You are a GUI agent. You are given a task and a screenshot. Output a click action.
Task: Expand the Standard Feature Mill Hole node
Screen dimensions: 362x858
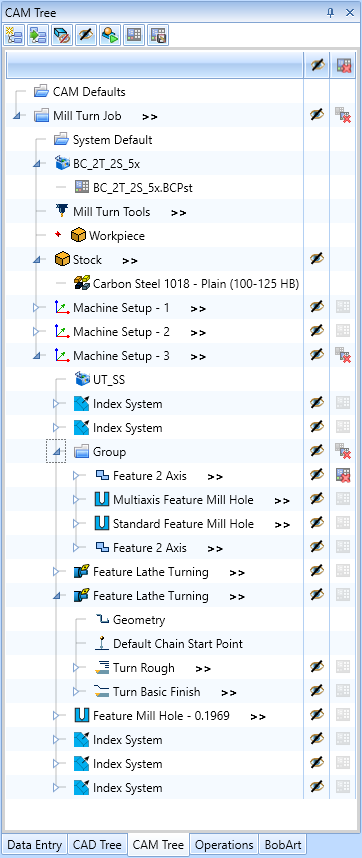tap(77, 524)
